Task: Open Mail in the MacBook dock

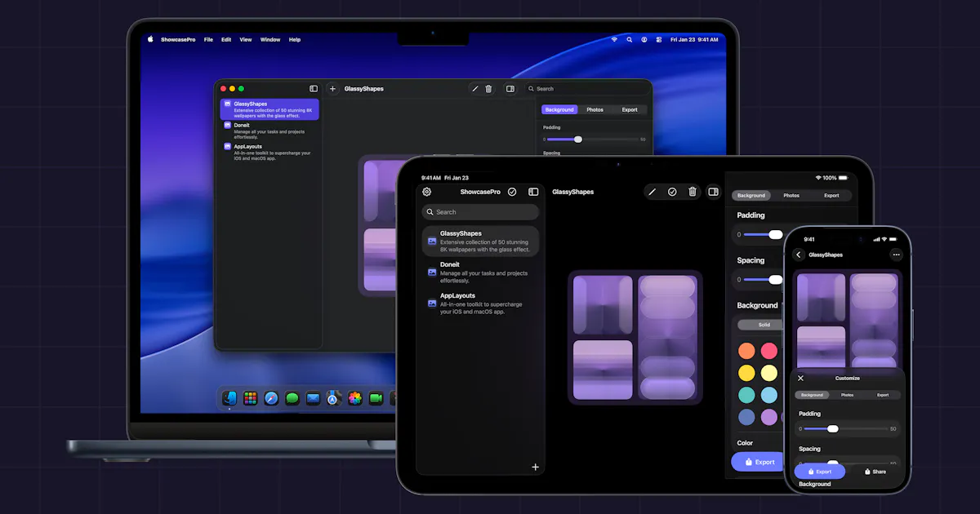Action: 313,398
